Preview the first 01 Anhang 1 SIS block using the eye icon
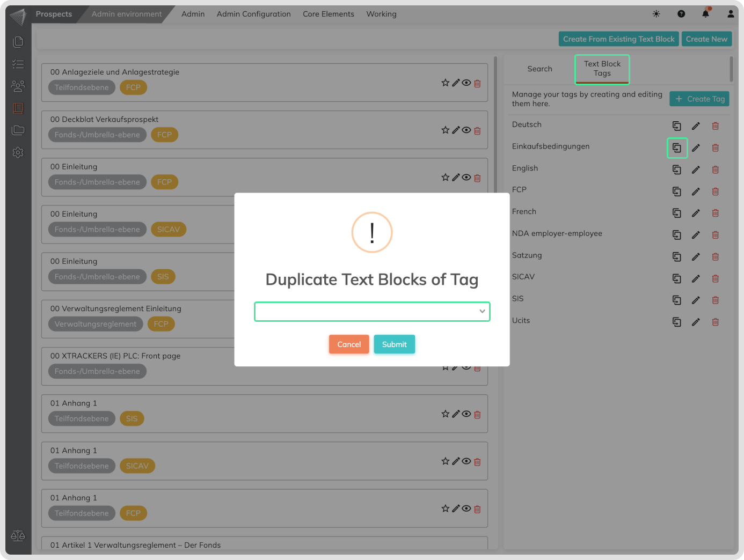 pos(466,414)
